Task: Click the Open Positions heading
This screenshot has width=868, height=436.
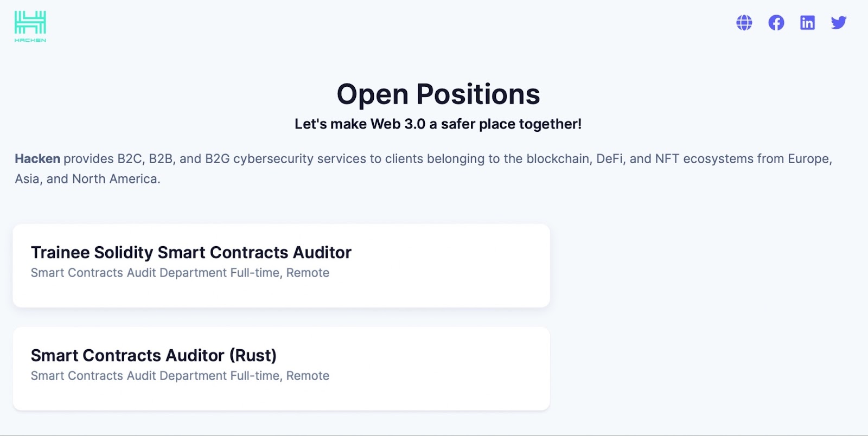Action: tap(438, 94)
